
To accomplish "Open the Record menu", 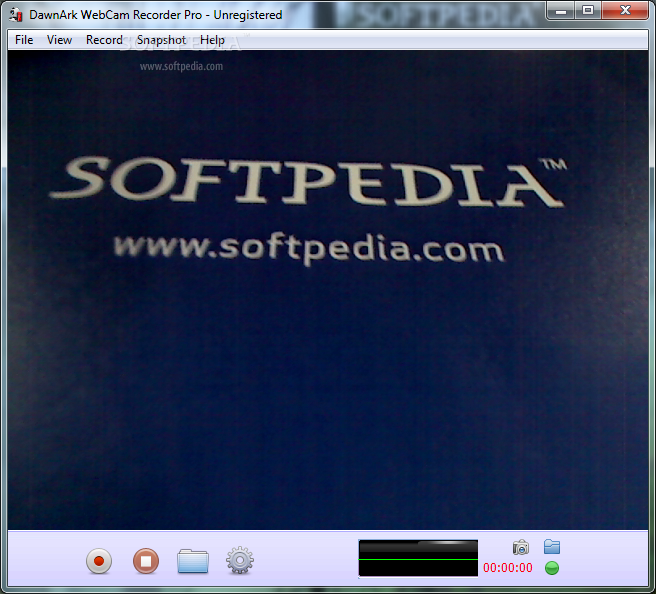I will [x=104, y=40].
